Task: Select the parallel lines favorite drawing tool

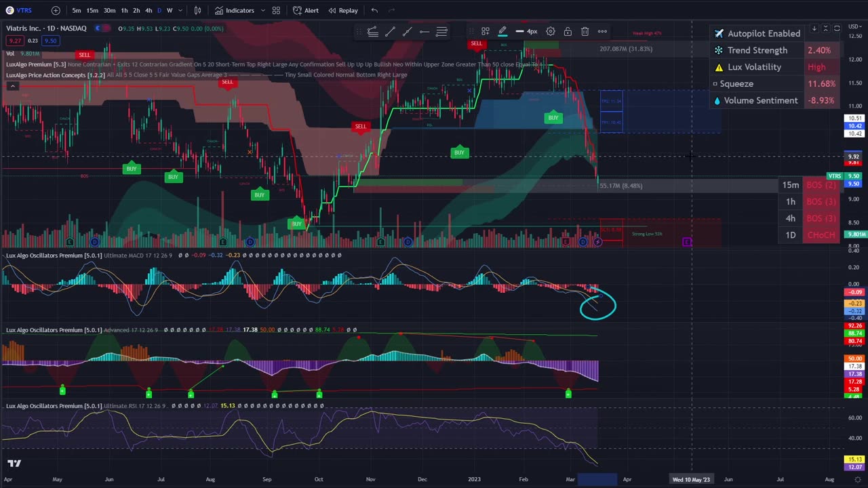Action: coord(441,31)
